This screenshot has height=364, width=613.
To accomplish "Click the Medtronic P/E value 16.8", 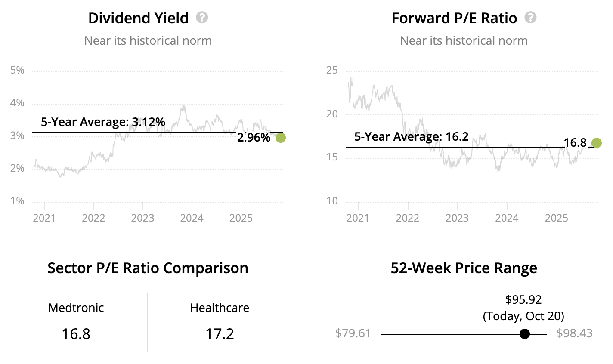I will [76, 334].
